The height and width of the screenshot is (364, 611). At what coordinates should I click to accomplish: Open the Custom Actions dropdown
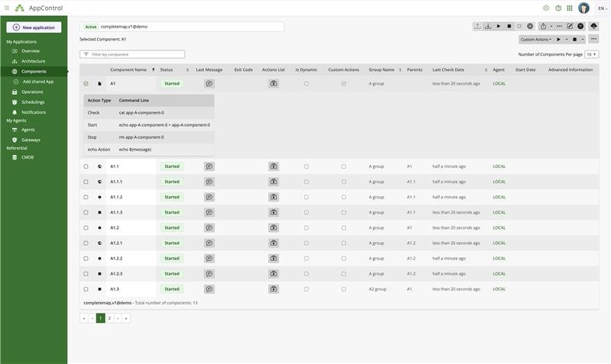point(536,40)
